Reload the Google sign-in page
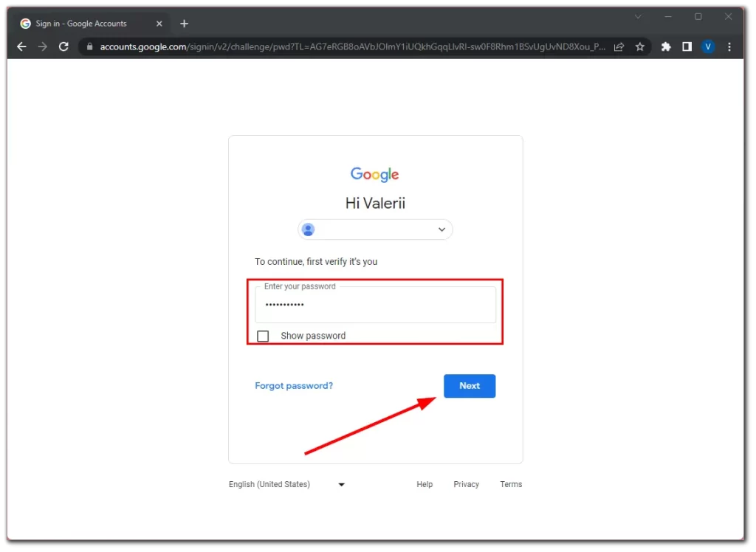 (63, 46)
